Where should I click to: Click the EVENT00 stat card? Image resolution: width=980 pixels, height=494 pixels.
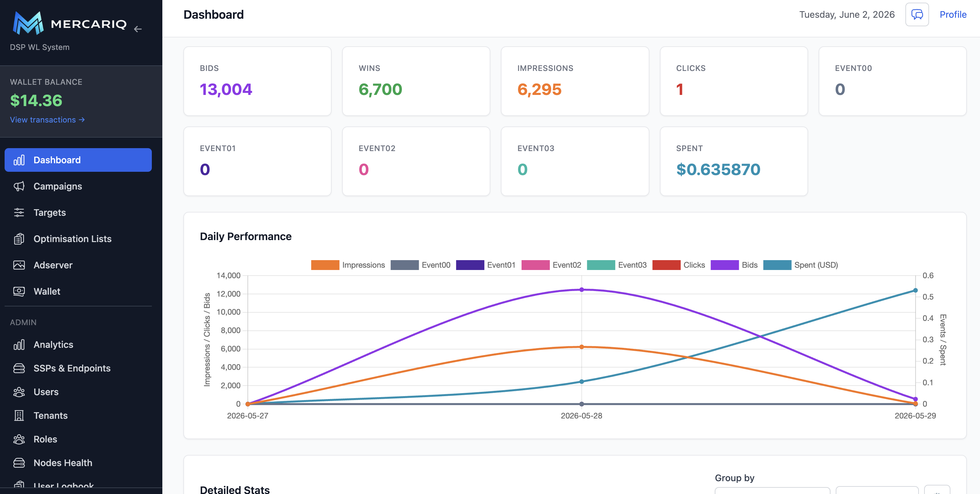pyautogui.click(x=893, y=81)
